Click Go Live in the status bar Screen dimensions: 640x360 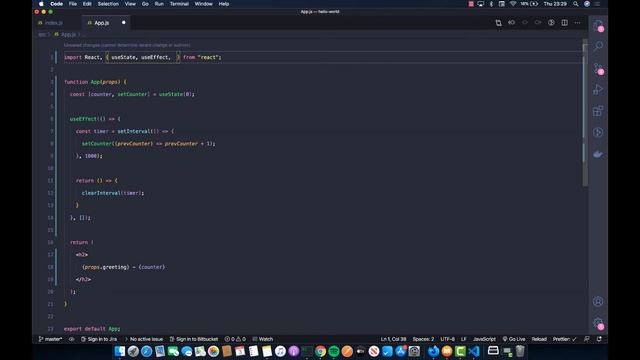(514, 339)
